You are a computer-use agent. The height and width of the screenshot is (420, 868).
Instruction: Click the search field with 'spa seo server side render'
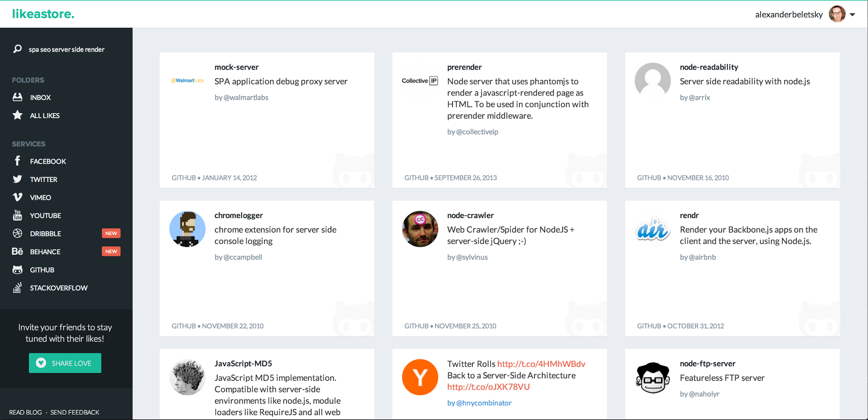point(66,49)
